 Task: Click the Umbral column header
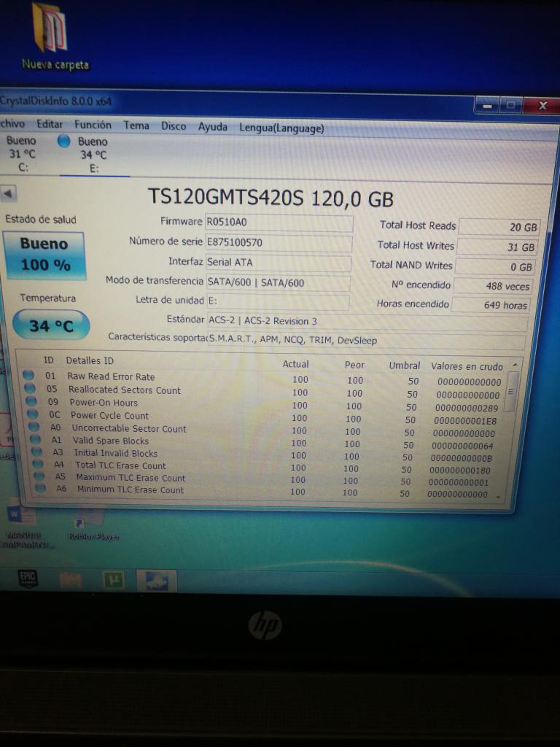pos(404,366)
